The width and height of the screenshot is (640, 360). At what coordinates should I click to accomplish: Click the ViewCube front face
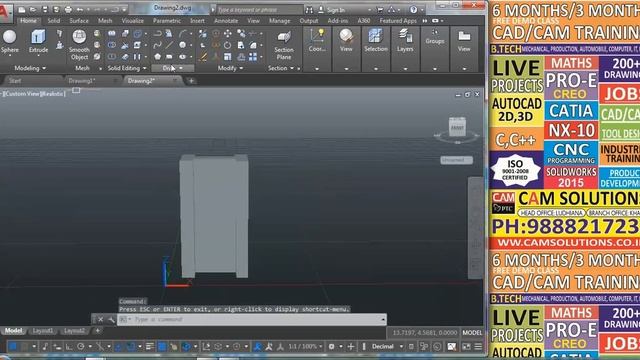click(x=457, y=128)
